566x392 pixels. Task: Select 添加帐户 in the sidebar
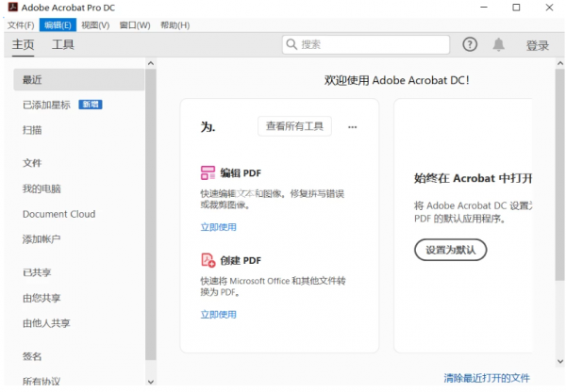point(42,239)
